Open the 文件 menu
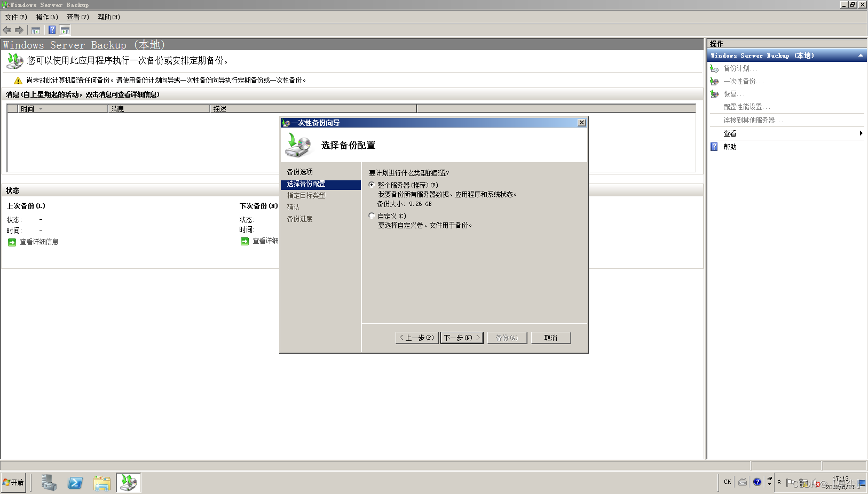Screen dimensions: 868x494 tap(16, 17)
